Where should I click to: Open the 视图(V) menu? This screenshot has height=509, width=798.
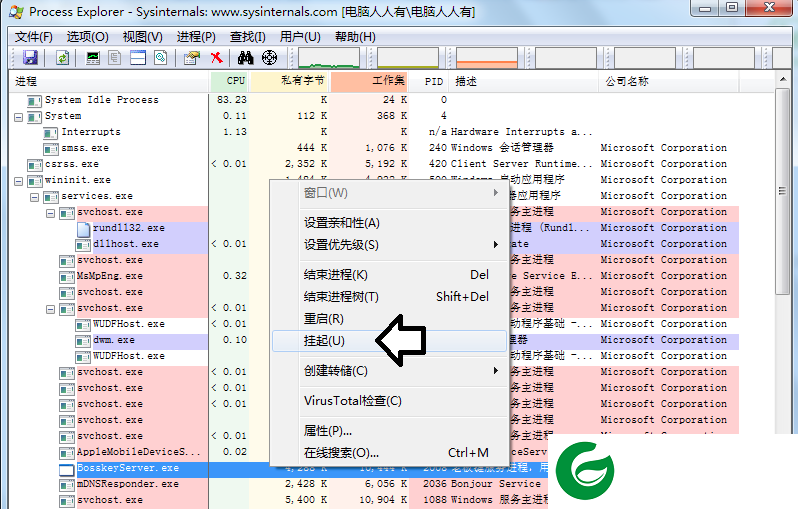click(142, 37)
